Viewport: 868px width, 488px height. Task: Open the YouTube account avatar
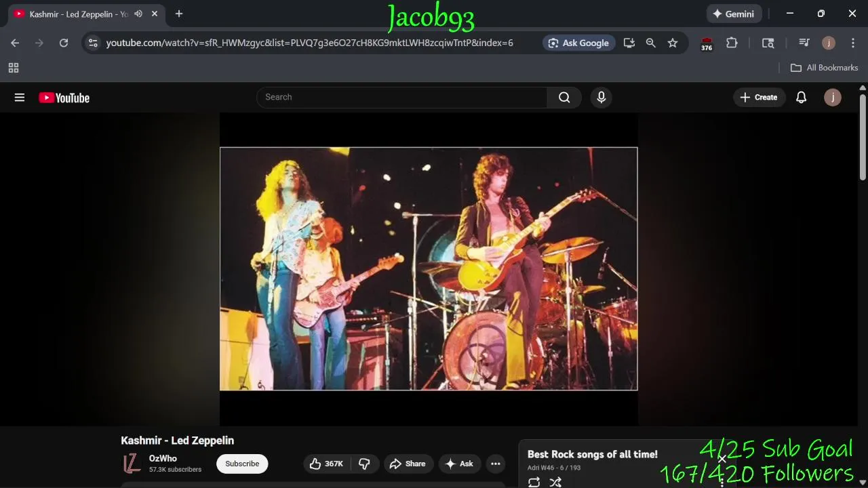point(833,97)
